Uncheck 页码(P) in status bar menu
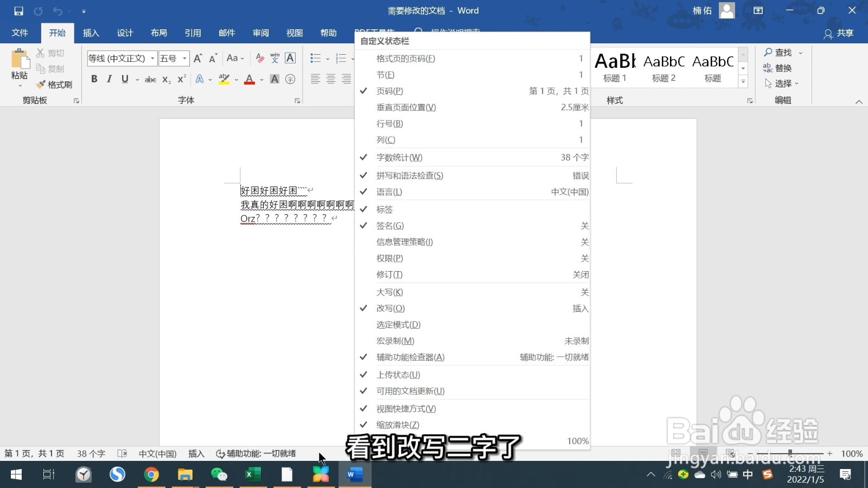 click(x=473, y=91)
